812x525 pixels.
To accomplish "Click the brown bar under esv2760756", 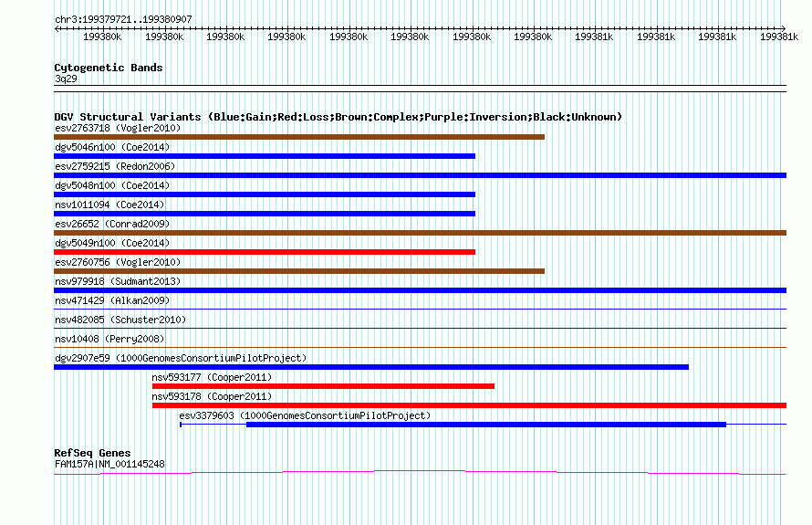I will (299, 271).
